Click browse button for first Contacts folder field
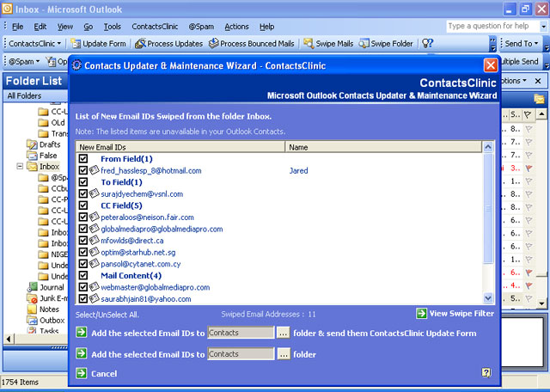The height and width of the screenshot is (392, 550). pos(283,333)
